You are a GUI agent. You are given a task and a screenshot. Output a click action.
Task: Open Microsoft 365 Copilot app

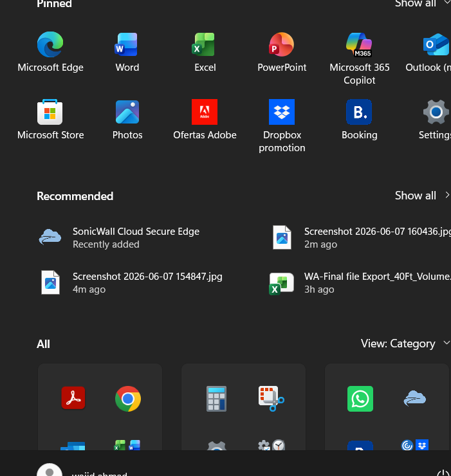[359, 59]
